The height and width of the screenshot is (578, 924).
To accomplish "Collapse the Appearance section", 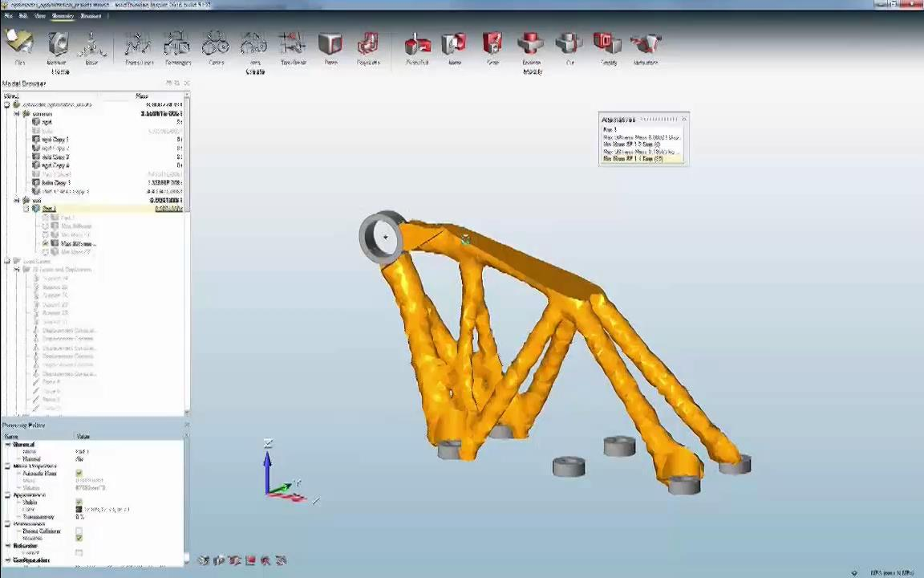I will point(8,495).
